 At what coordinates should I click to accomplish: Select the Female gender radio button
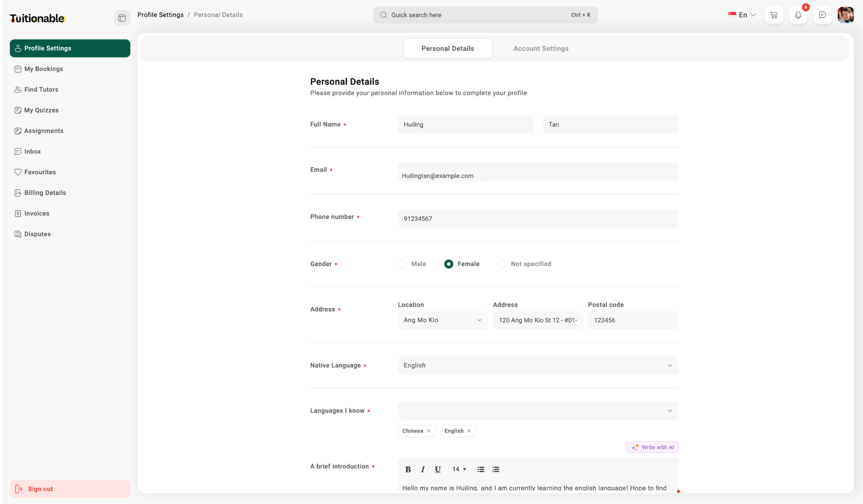(x=449, y=264)
